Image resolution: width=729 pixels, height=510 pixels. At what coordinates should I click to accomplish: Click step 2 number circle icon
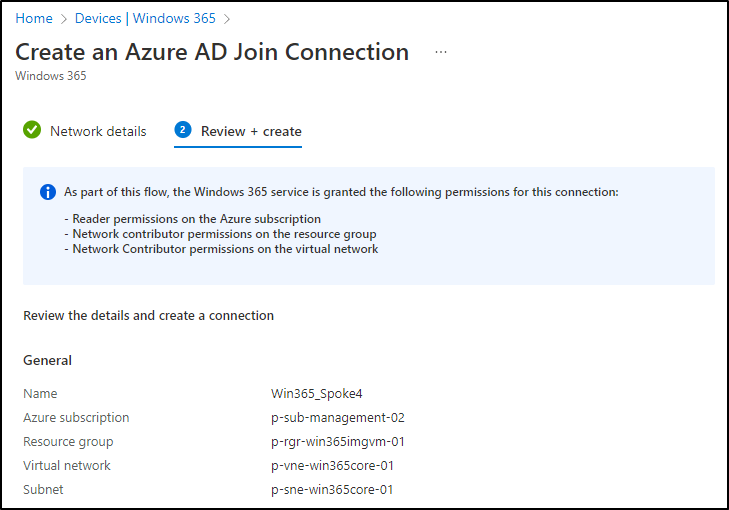point(183,130)
